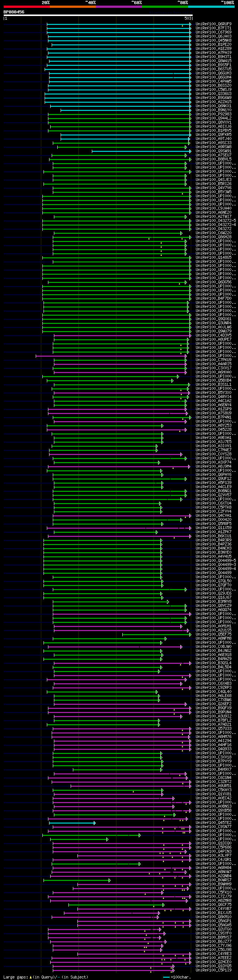The image size is (238, 980).
Task: Click the UniRef100_B9H3T1 entry
Action: tap(214, 57)
